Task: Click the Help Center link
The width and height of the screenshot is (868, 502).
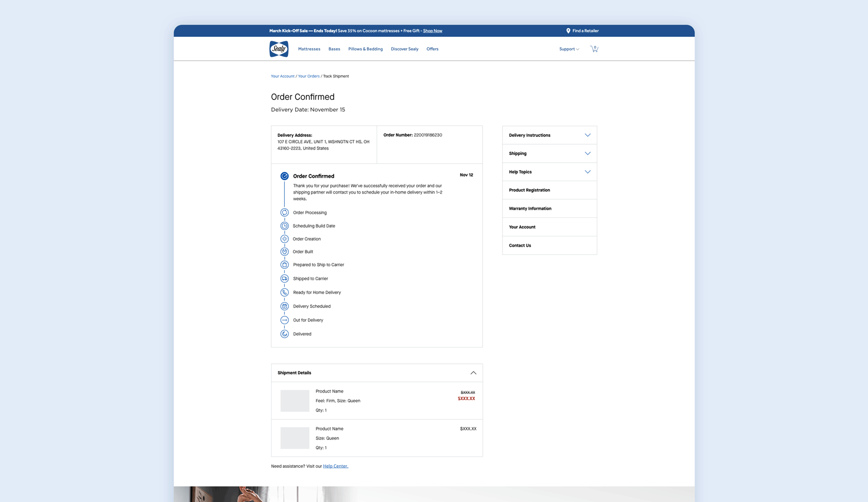Action: pos(335,466)
